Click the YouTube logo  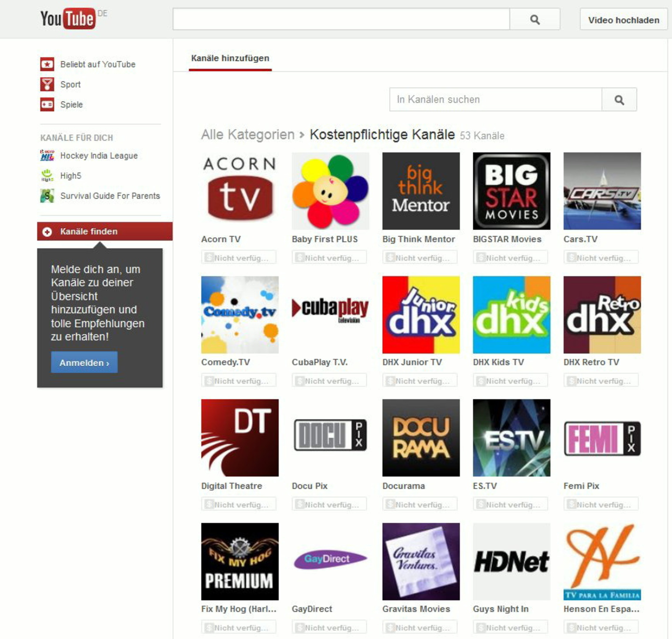67,19
